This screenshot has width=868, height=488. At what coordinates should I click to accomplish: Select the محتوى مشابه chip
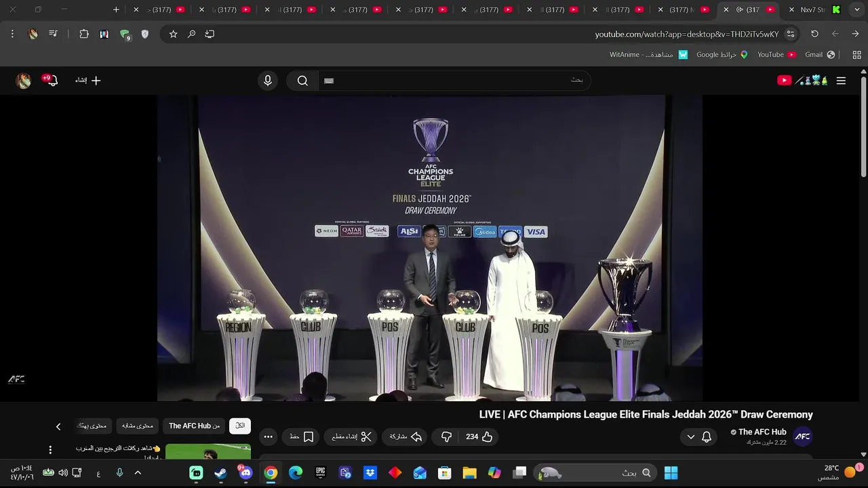pyautogui.click(x=138, y=426)
